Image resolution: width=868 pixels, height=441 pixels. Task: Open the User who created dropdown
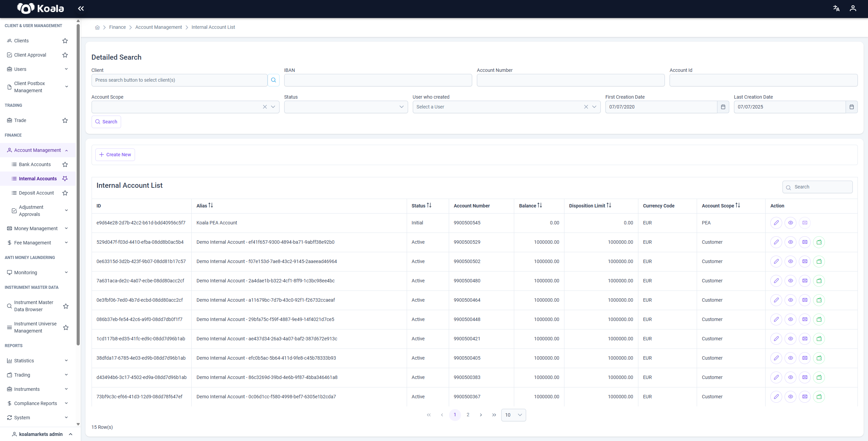coord(594,107)
